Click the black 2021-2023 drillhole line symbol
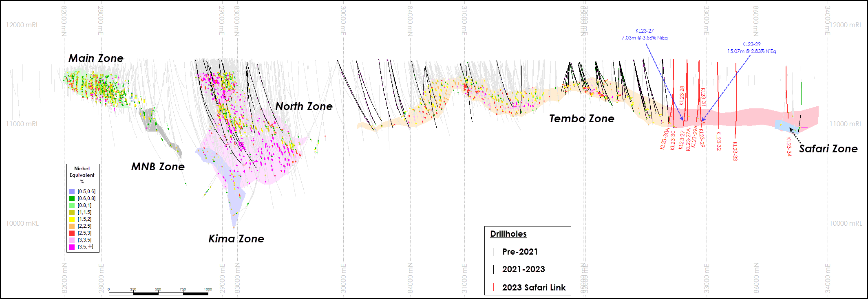Image resolution: width=868 pixels, height=299 pixels. 494,269
